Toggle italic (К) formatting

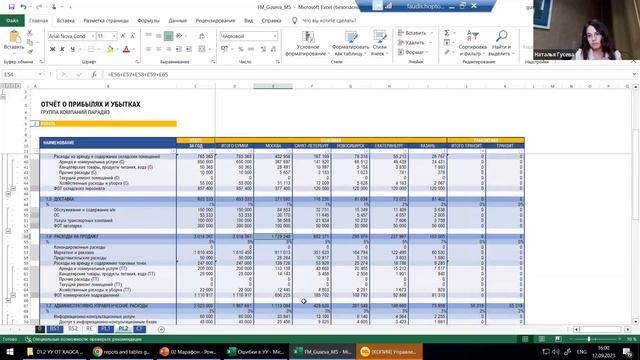coord(62,49)
